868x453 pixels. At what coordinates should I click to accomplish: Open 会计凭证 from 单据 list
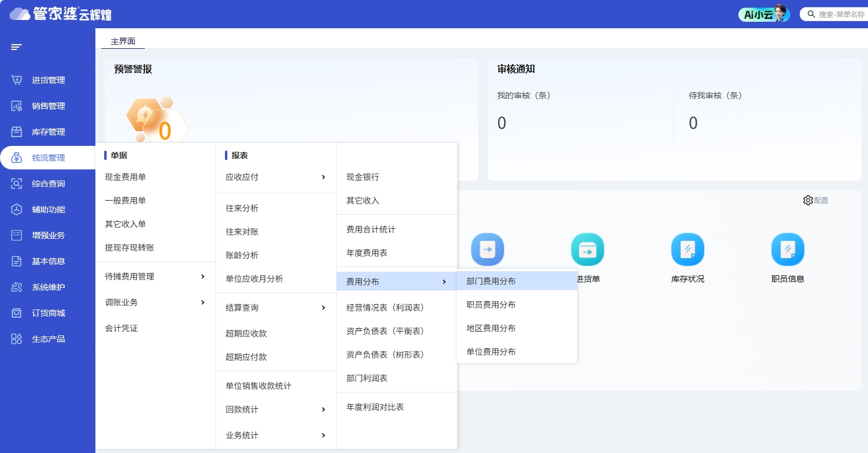tap(121, 328)
